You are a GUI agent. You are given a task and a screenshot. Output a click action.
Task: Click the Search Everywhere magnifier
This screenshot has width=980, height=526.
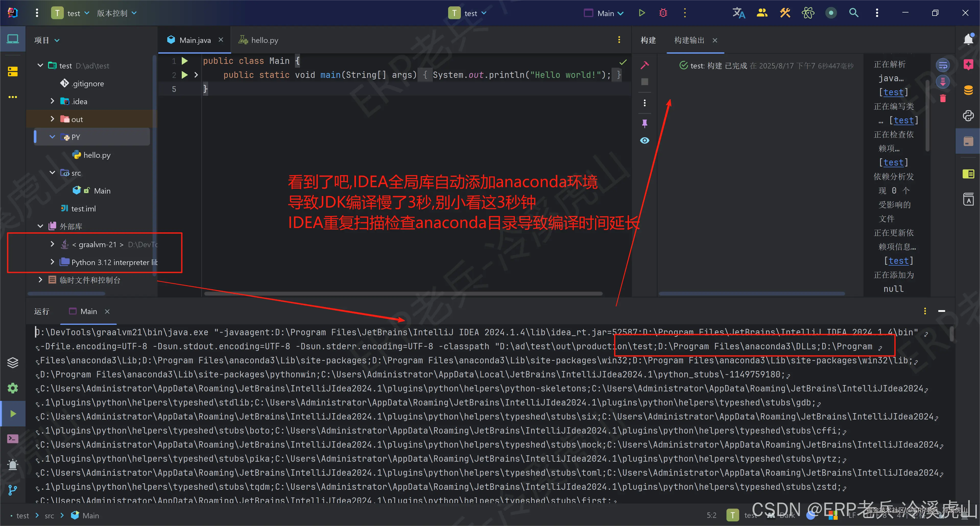point(854,13)
